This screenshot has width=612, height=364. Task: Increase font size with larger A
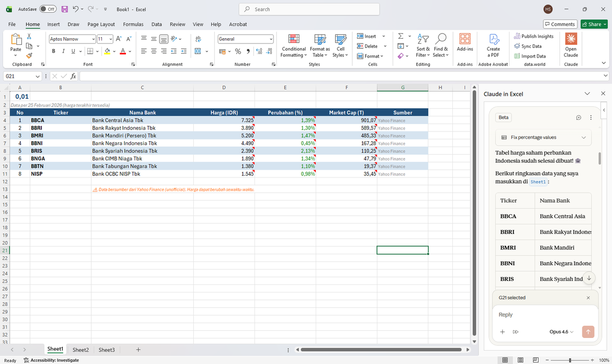(119, 39)
